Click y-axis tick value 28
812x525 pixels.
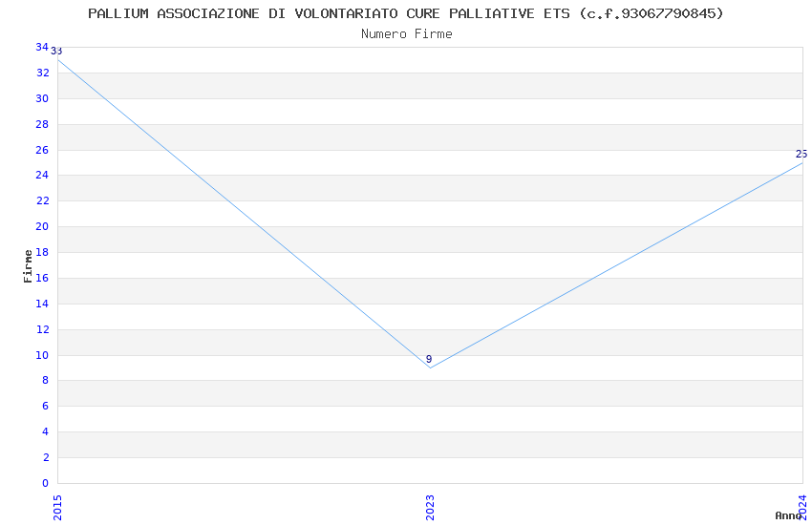42,124
